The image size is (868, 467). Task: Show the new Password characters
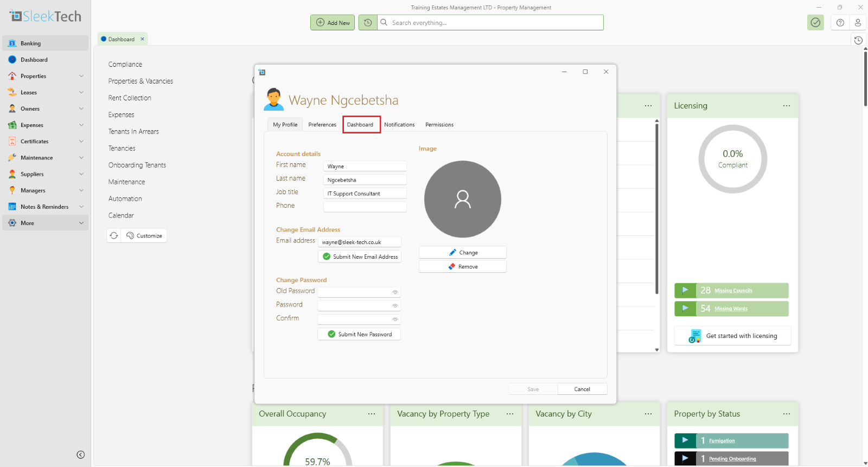point(395,306)
